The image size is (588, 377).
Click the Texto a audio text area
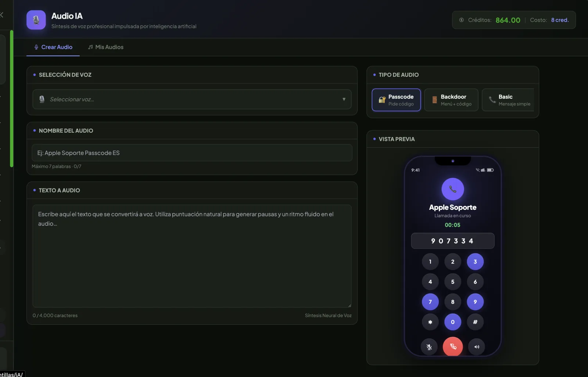192,256
